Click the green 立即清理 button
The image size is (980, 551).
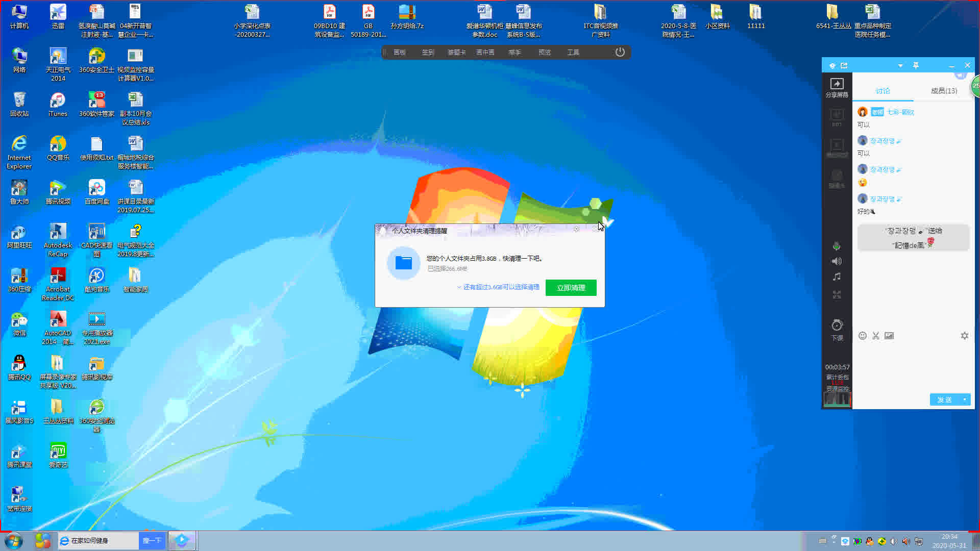click(571, 288)
